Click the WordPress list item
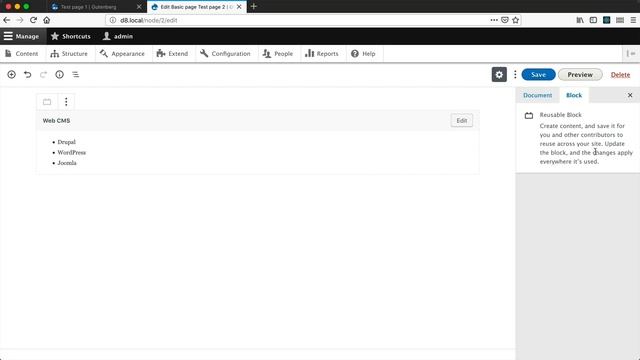This screenshot has width=640, height=360. coord(71,152)
